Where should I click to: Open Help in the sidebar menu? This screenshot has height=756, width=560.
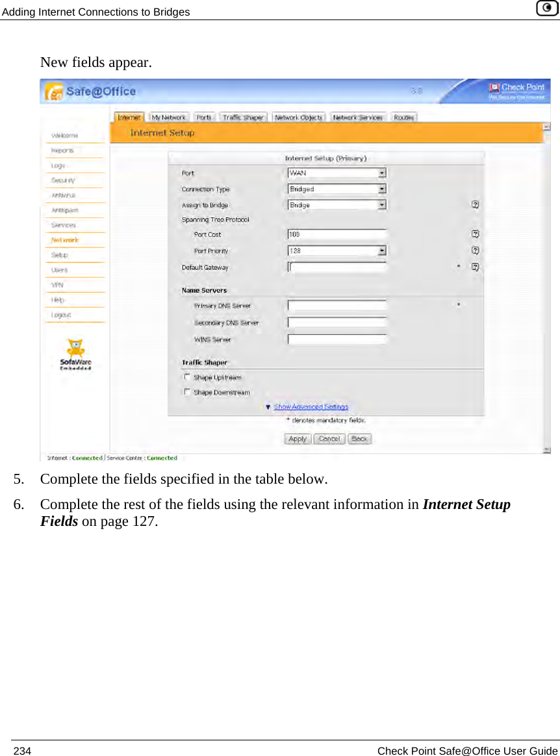pos(57,300)
